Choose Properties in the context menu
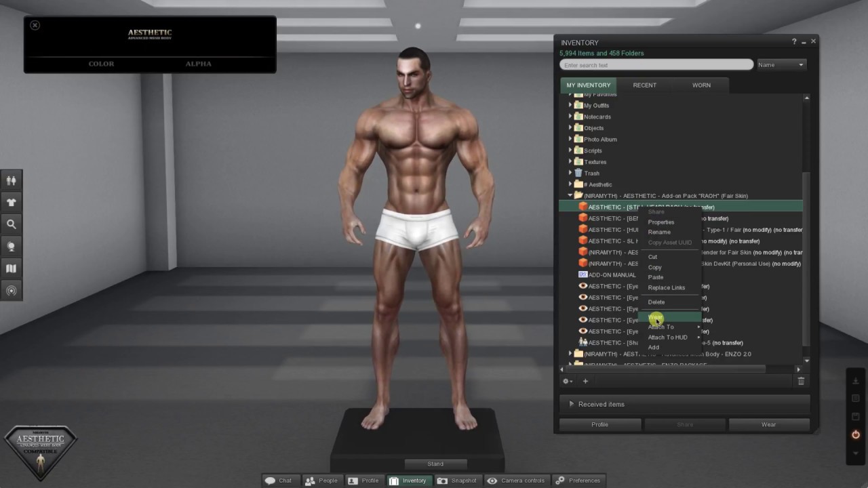 pyautogui.click(x=661, y=222)
